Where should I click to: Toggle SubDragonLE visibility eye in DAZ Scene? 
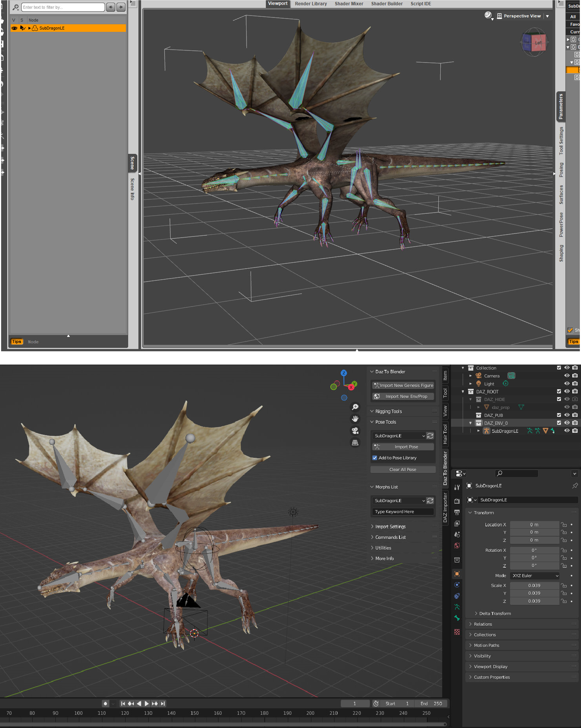coord(14,28)
